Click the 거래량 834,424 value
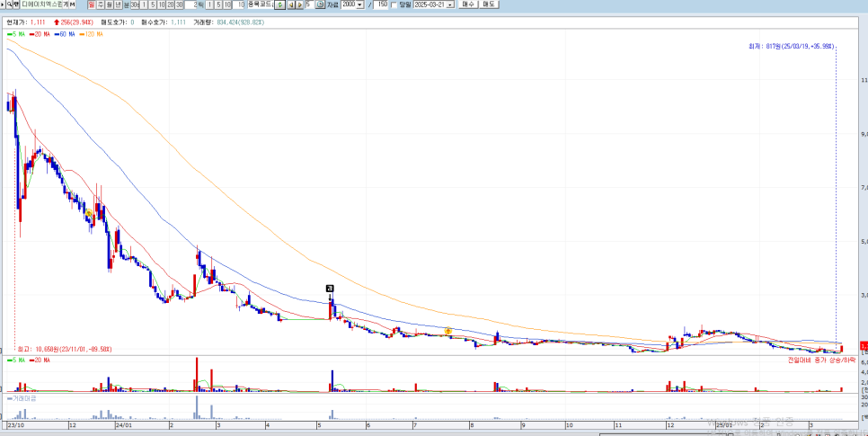868x436 pixels. [x=228, y=22]
